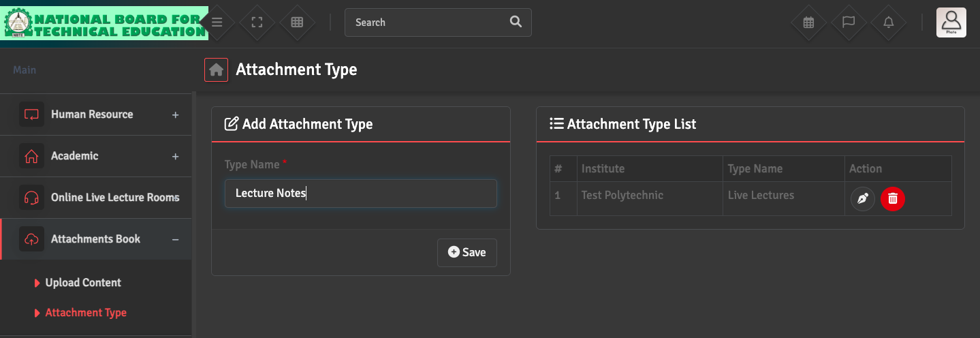
Task: Click the Save button
Action: [467, 252]
